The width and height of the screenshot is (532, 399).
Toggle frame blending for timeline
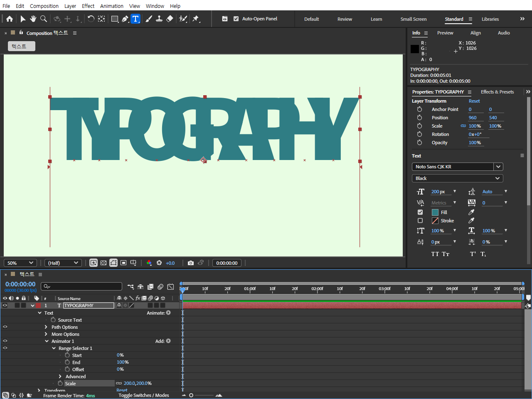[150, 286]
